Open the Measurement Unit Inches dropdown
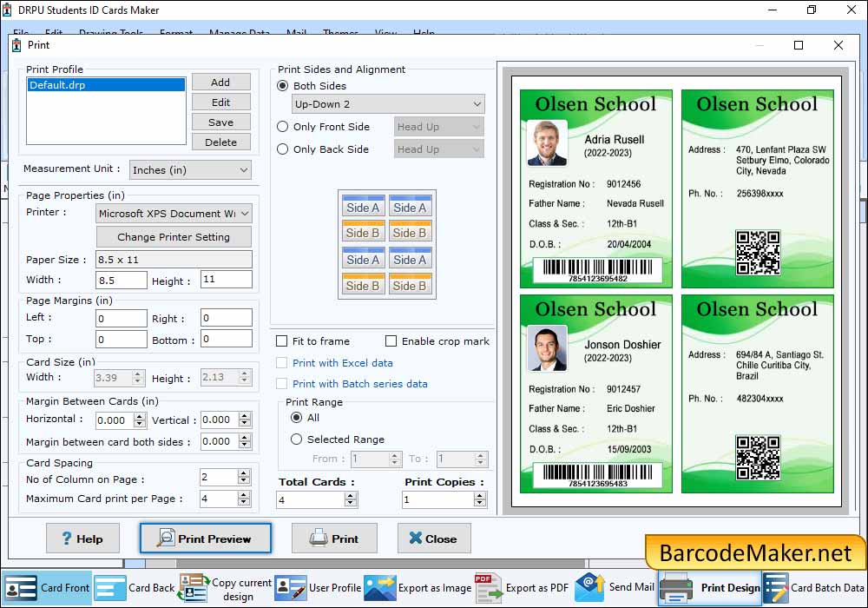Screen dimensions: 868x608 (190, 170)
